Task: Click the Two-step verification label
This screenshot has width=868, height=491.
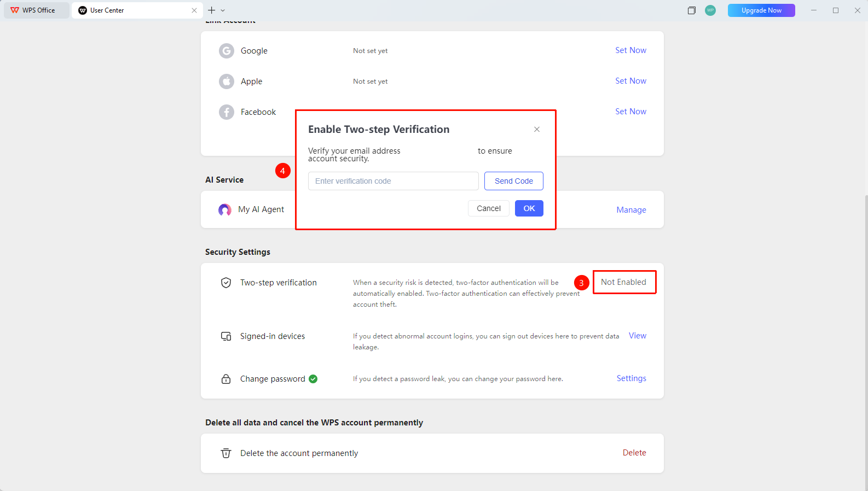Action: pos(279,283)
